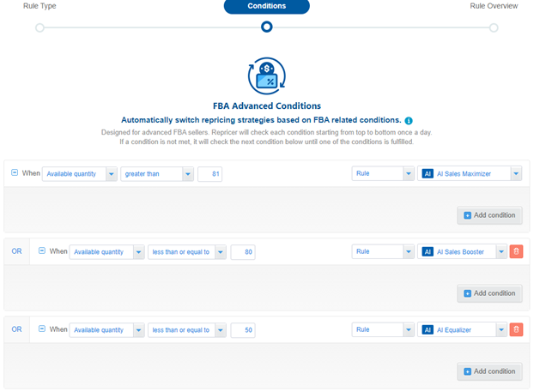
Task: Open the AI Sales Booster strategy dropdown
Action: [x=462, y=251]
